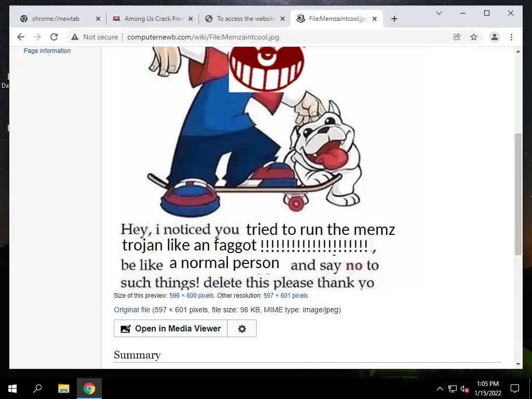Image resolution: width=532 pixels, height=399 pixels.
Task: Bookmark this page with the star icon
Action: pyautogui.click(x=474, y=37)
